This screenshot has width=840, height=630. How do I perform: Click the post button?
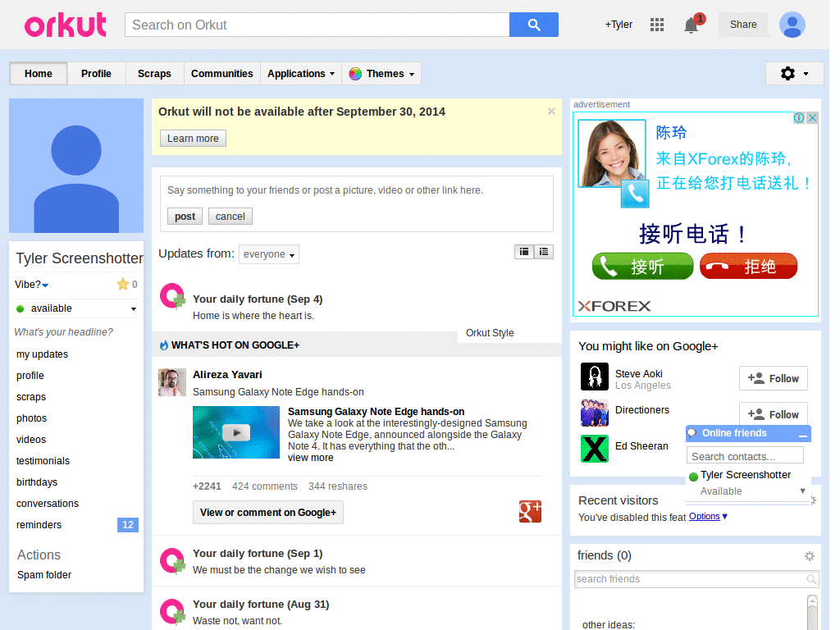coord(185,217)
